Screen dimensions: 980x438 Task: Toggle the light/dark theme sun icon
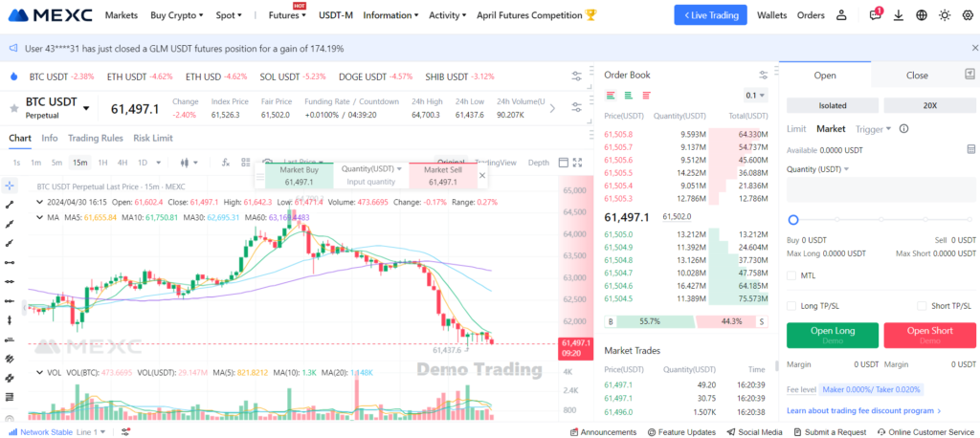[x=945, y=15]
